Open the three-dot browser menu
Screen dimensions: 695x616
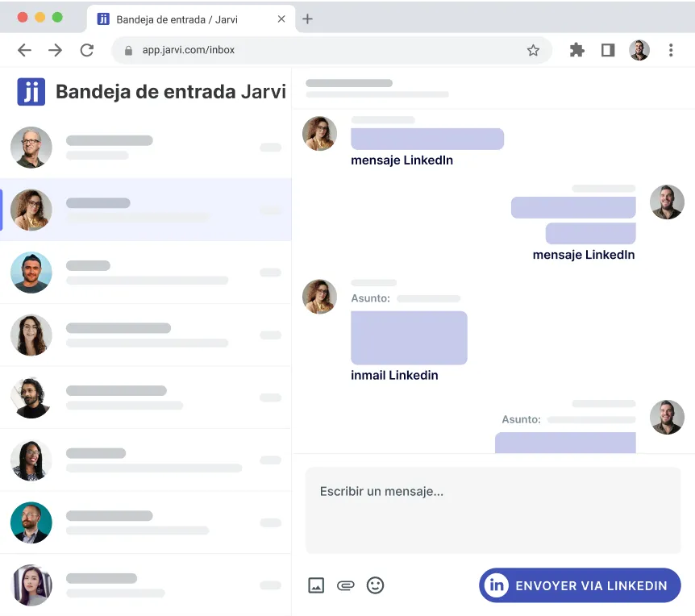point(671,50)
